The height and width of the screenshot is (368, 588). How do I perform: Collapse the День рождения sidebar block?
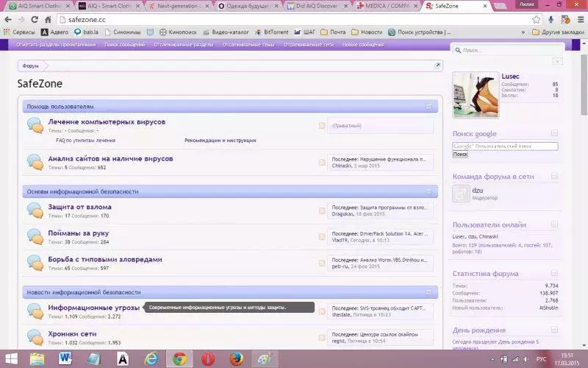[555, 330]
